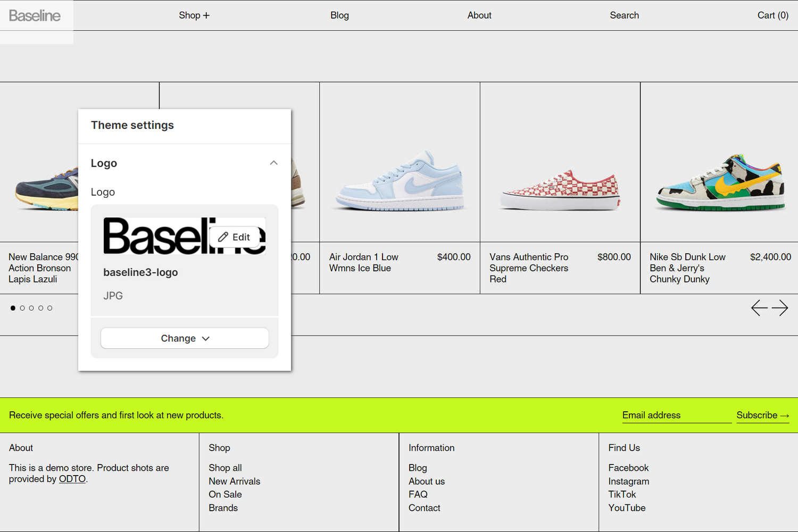This screenshot has width=798, height=532.
Task: Click the Email address input field
Action: tap(676, 415)
